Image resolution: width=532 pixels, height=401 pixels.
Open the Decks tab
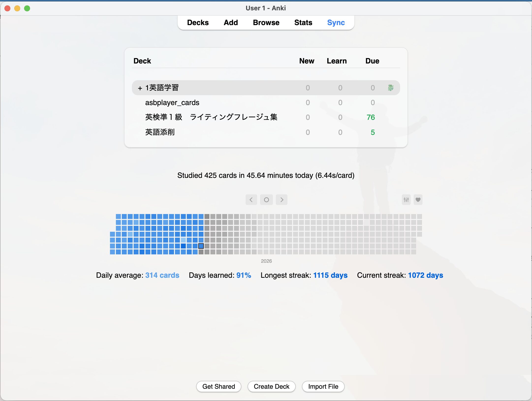198,23
